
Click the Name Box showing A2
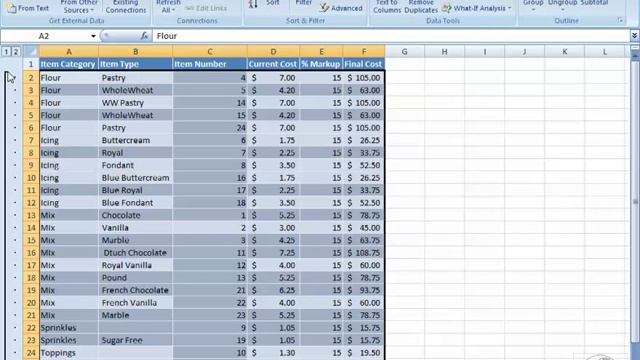click(45, 36)
